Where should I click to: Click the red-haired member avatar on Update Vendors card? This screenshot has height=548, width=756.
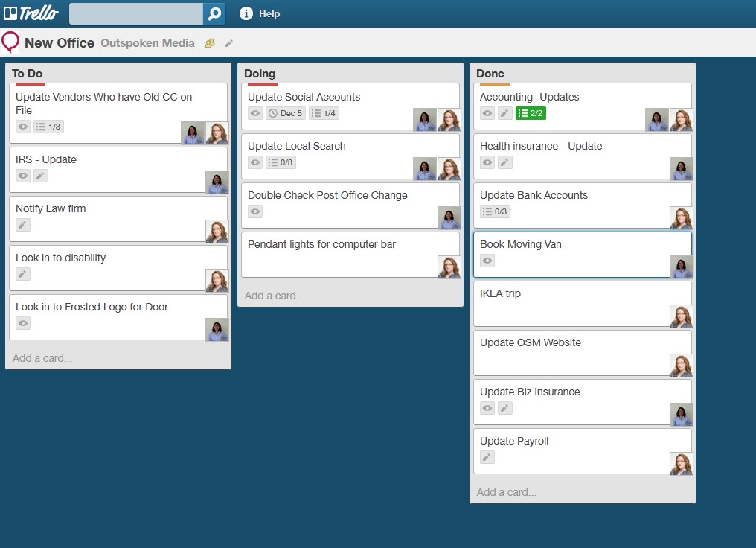click(217, 133)
